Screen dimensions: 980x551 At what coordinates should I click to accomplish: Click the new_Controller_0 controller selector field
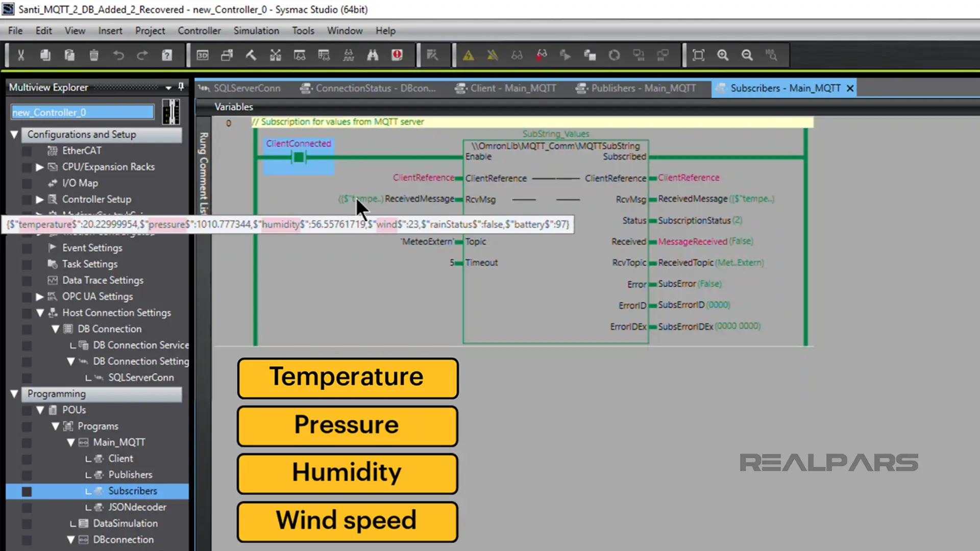pos(82,112)
